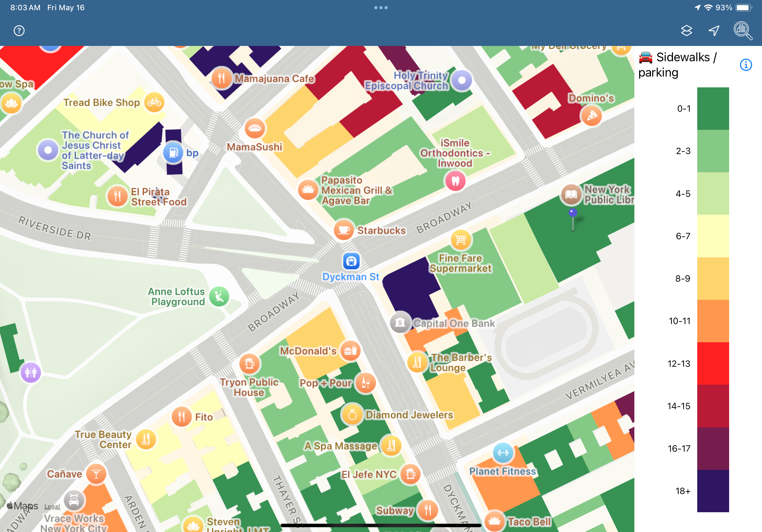This screenshot has height=532, width=762.
Task: Tap the location arrow button in toolbar
Action: (x=714, y=31)
